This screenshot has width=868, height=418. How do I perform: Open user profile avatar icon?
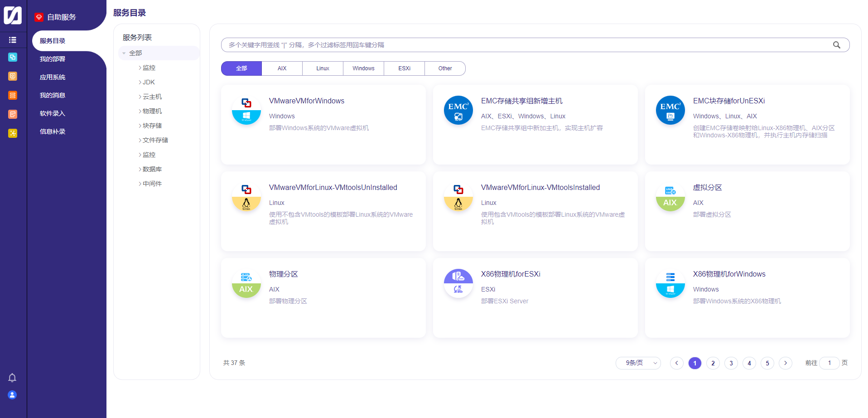point(12,395)
